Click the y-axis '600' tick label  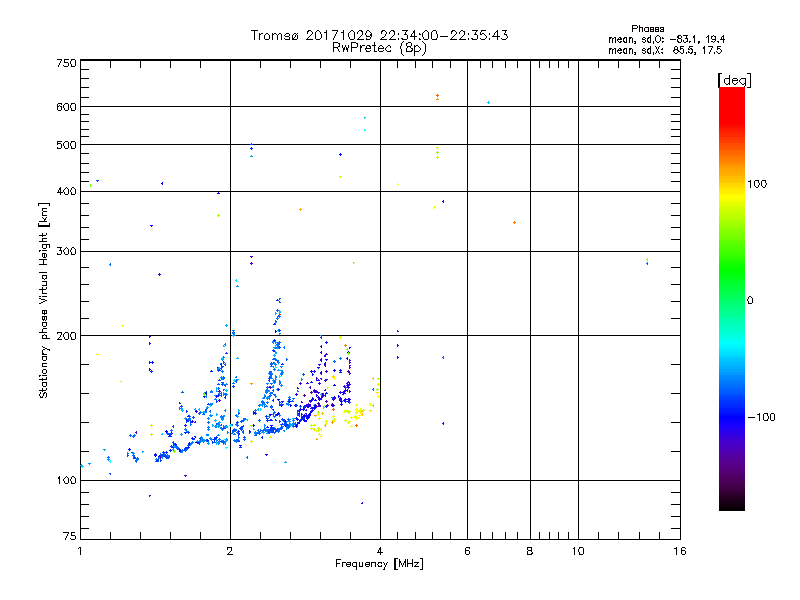click(x=66, y=107)
